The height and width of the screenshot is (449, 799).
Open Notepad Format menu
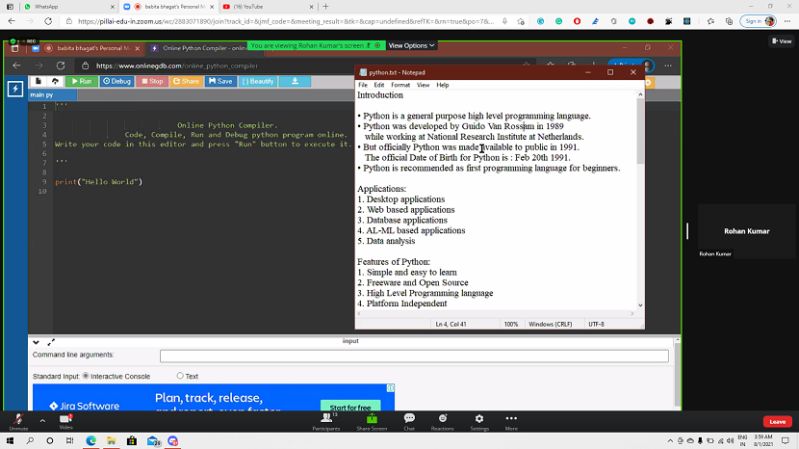pos(400,85)
